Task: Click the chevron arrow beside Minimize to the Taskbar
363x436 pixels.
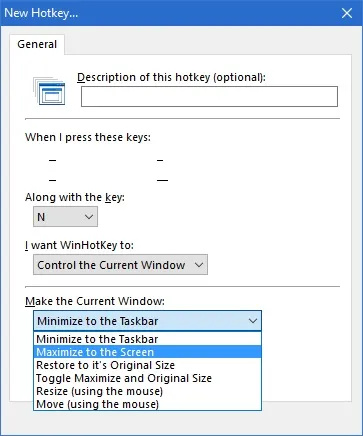Action: 253,321
